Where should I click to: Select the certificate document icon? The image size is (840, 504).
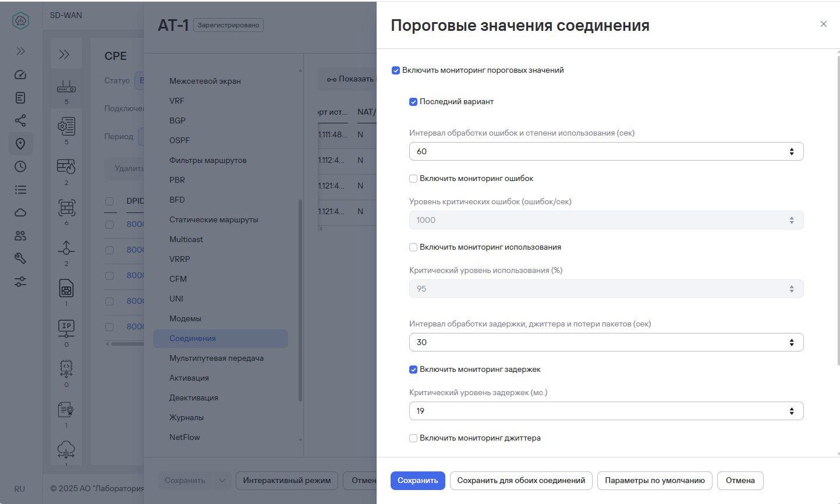tap(66, 410)
